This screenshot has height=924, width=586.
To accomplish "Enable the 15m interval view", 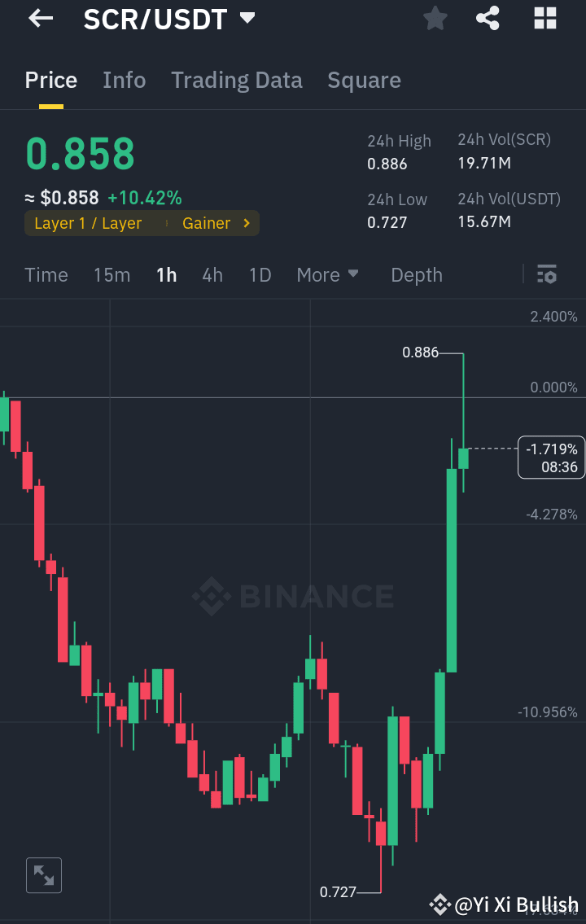I will point(112,275).
